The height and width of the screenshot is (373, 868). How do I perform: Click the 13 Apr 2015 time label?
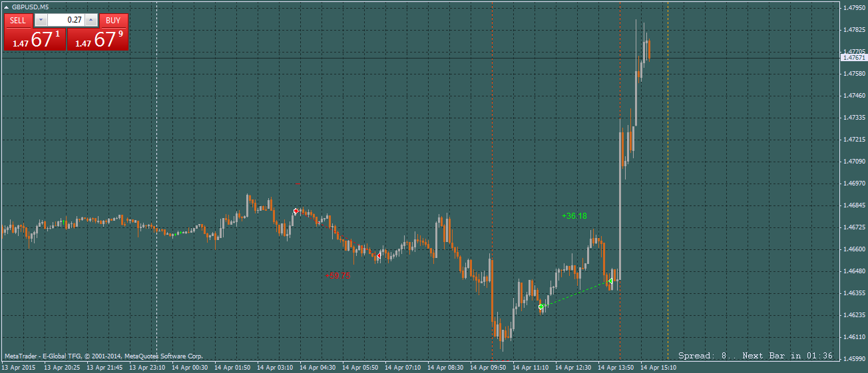(x=19, y=367)
